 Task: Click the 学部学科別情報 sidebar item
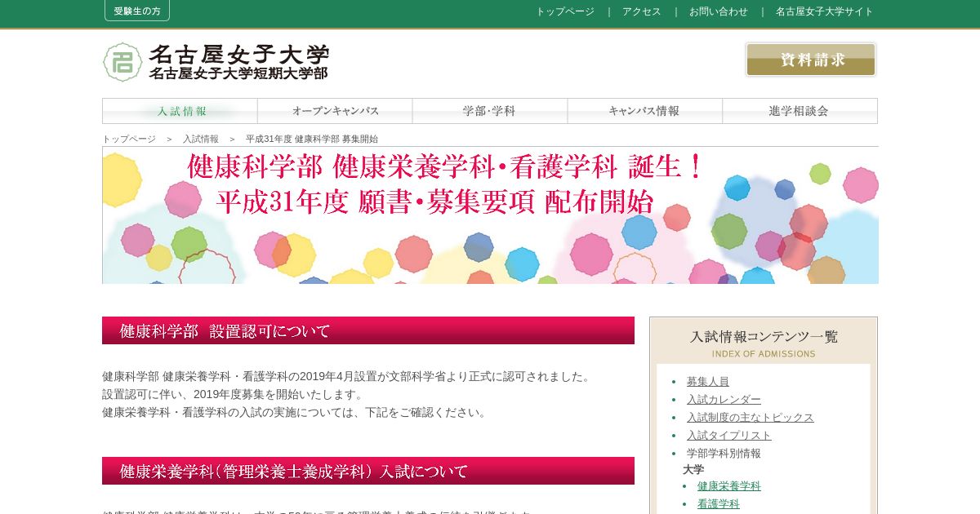pos(724,453)
